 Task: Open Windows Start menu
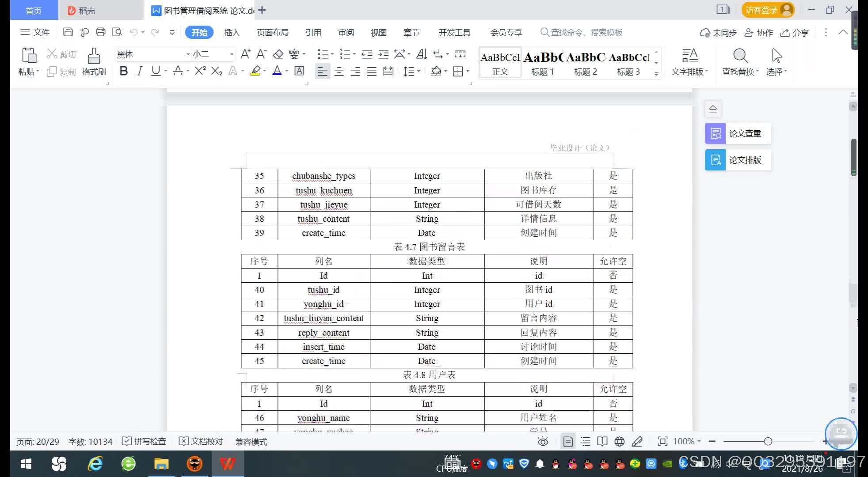coord(26,464)
